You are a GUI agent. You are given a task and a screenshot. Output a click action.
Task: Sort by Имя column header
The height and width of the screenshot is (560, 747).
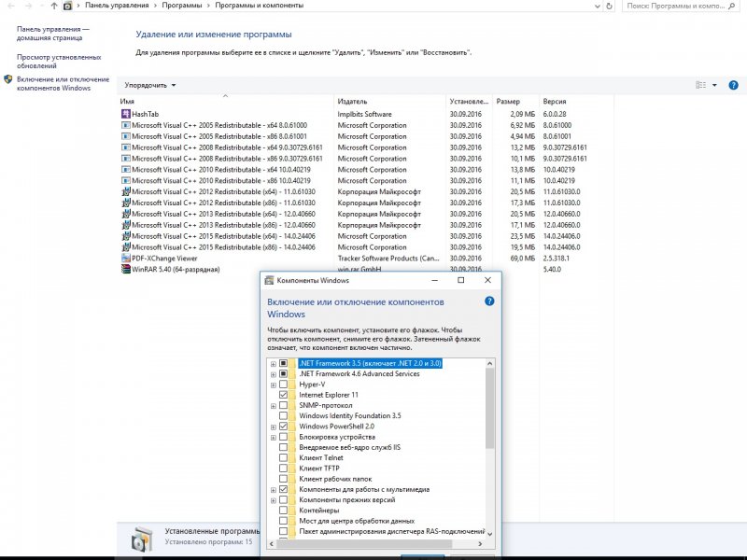[x=225, y=101]
